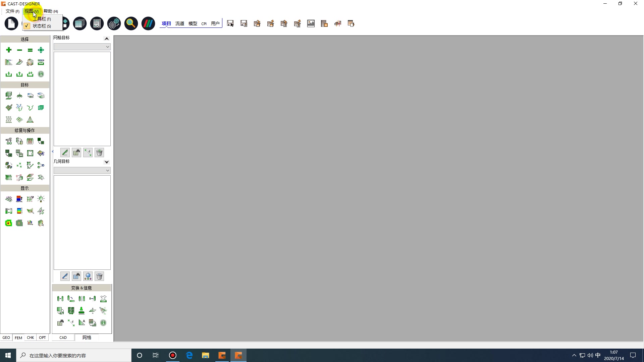
Task: Collapse the 网格目标 panel arrow
Action: (x=106, y=38)
